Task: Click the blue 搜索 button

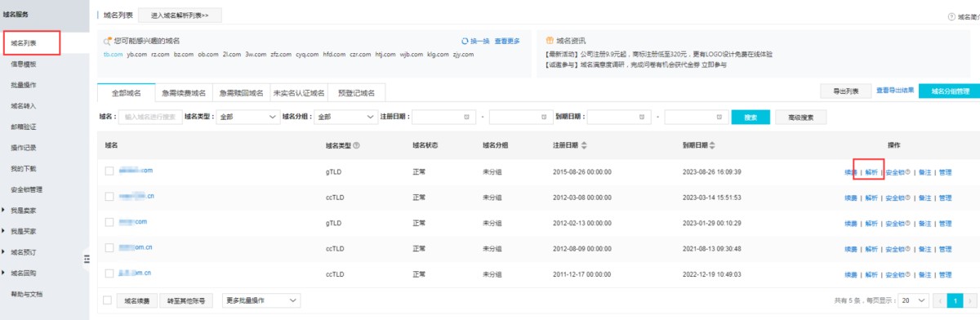Action: (x=751, y=118)
